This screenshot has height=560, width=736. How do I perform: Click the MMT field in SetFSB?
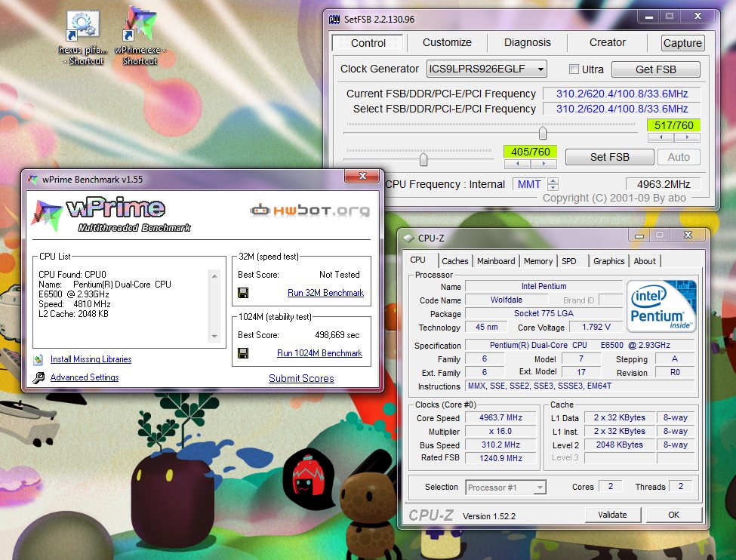tap(529, 184)
